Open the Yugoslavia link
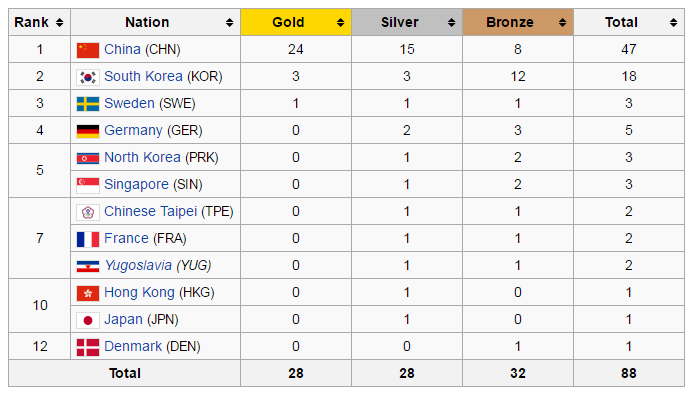The width and height of the screenshot is (692, 395). pyautogui.click(x=138, y=265)
